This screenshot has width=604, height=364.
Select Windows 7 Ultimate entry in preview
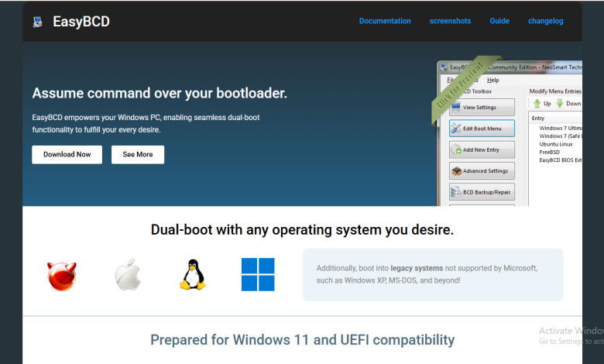click(x=561, y=128)
